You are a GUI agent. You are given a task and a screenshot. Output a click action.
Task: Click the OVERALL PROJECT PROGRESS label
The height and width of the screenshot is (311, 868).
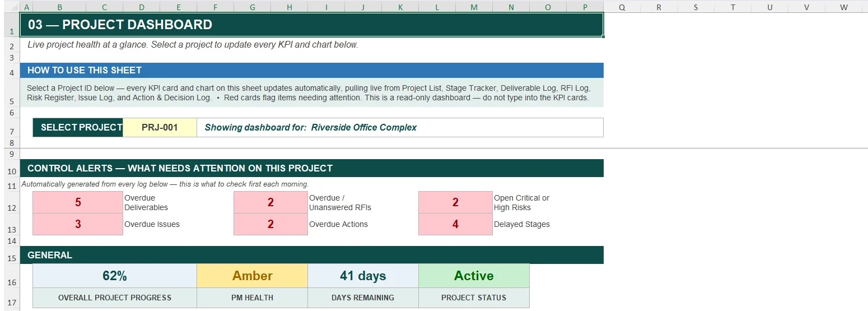[x=115, y=298]
